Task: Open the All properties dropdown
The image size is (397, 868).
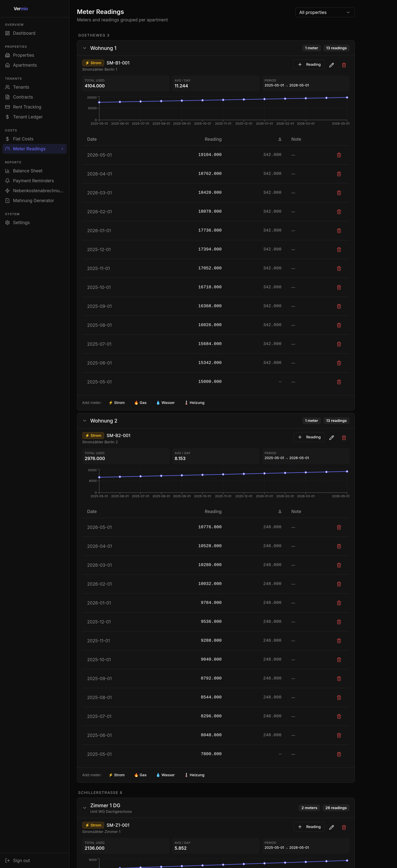Action: (x=325, y=12)
